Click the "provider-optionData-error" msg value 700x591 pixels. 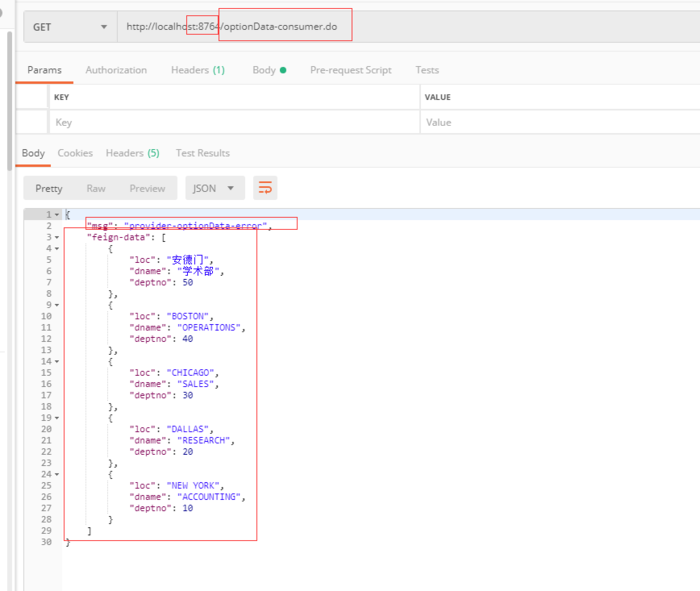196,226
